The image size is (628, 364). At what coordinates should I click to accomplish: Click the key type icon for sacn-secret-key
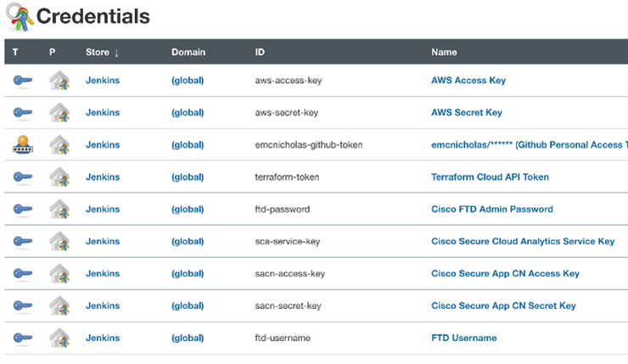click(22, 306)
